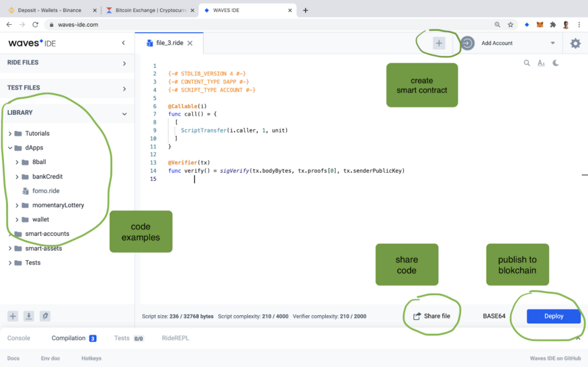Open the Chrome profile avatar
The height and width of the screenshot is (367, 588).
(566, 25)
